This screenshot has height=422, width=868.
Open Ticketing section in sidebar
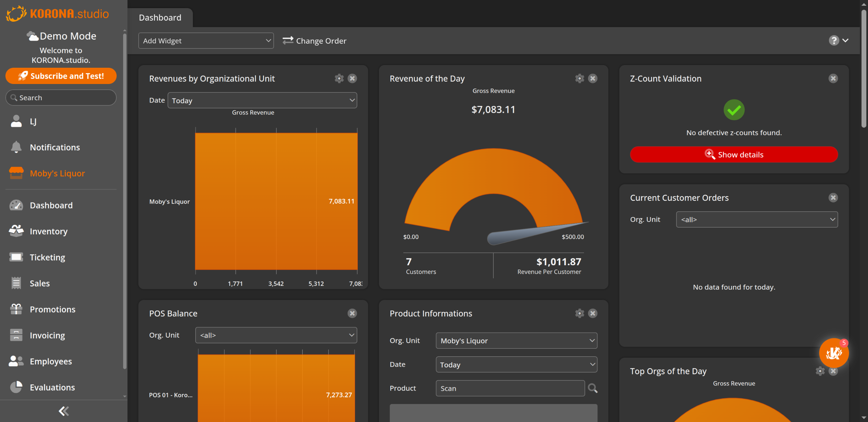[x=47, y=257]
